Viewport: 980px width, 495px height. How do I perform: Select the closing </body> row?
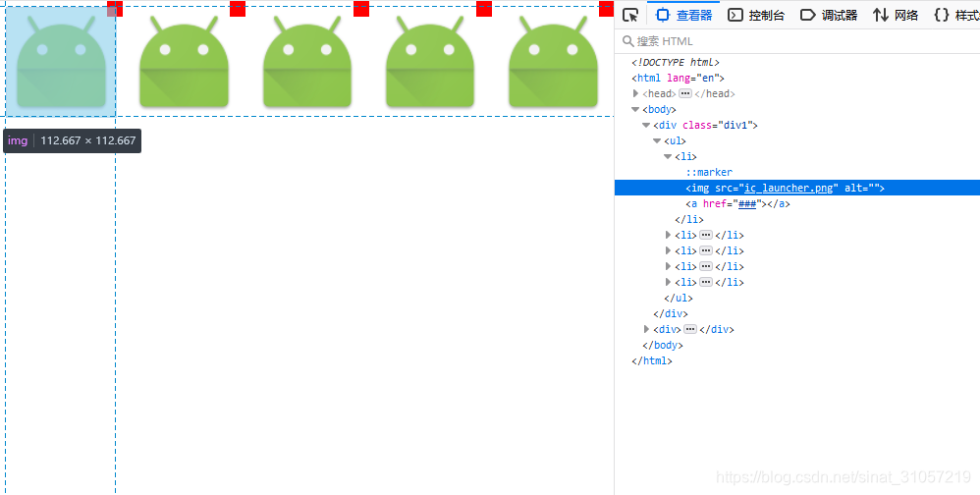tap(663, 345)
